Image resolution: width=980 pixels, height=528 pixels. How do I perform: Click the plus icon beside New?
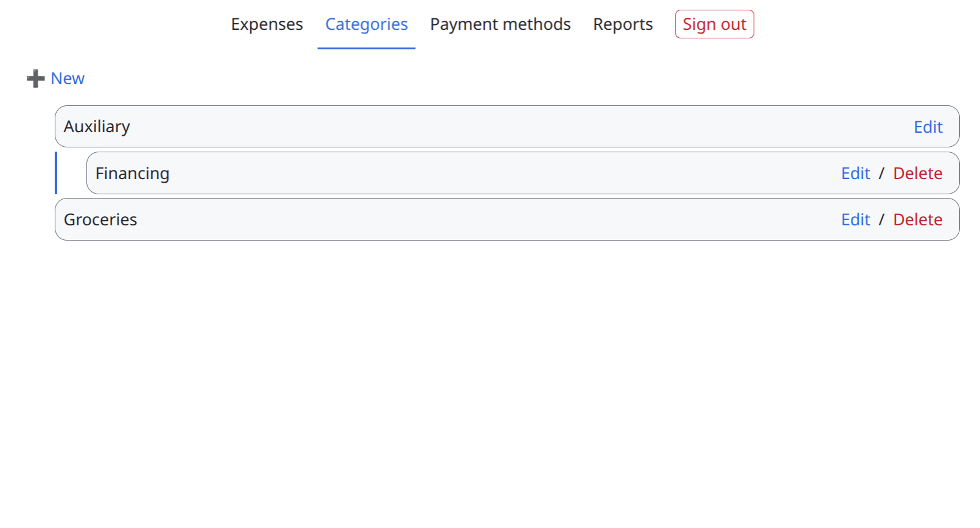36,79
